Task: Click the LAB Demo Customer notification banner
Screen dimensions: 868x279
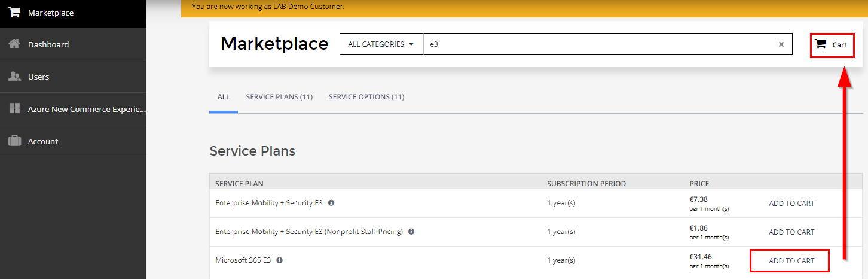Action: (x=524, y=7)
